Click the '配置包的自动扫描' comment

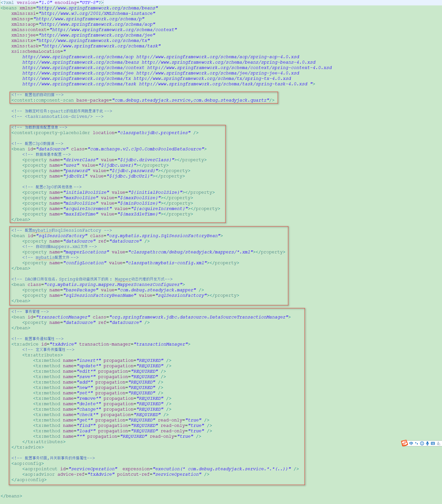(x=37, y=95)
